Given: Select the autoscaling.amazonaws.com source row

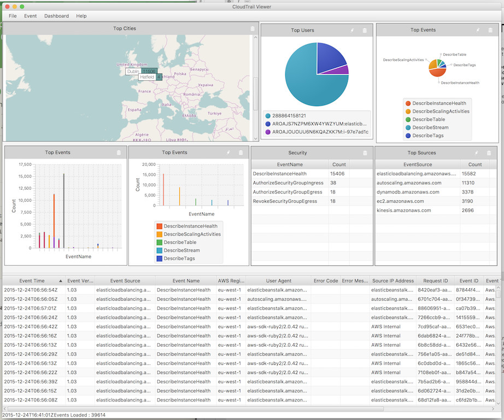Looking at the screenshot, I should coord(436,183).
